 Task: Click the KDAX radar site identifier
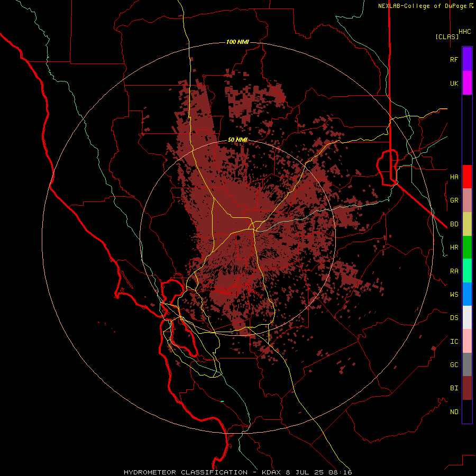click(x=271, y=472)
